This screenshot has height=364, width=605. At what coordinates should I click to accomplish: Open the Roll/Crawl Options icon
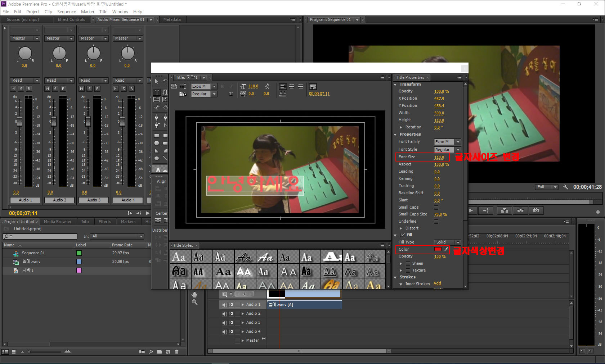pyautogui.click(x=183, y=86)
